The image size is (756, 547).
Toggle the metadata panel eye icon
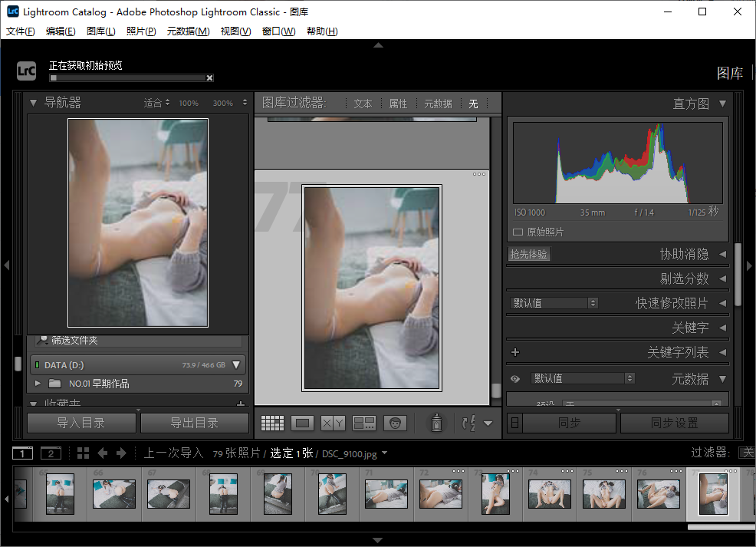tap(515, 378)
